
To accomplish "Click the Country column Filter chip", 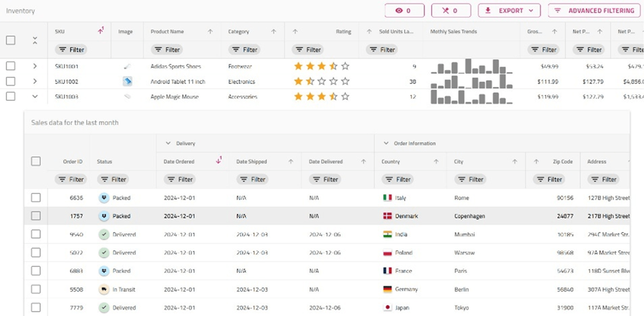I will [398, 180].
